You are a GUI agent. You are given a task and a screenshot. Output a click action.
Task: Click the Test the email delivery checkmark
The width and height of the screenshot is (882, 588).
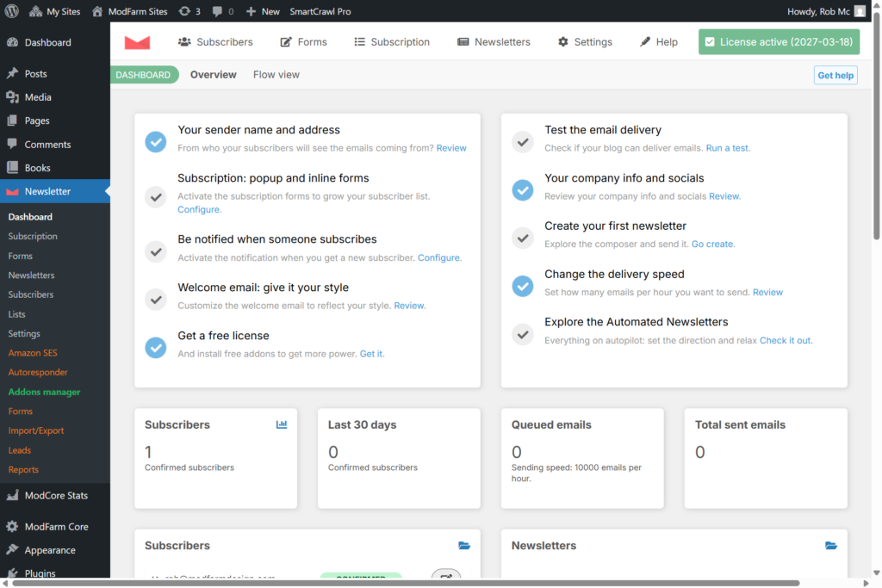523,142
